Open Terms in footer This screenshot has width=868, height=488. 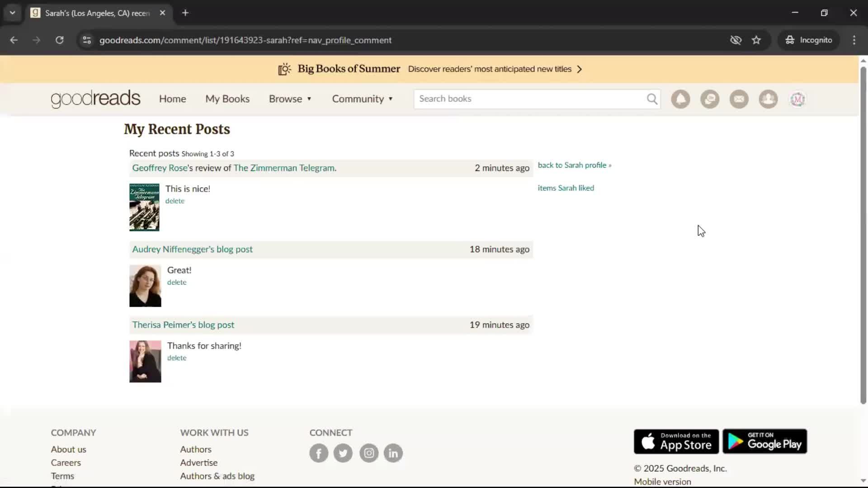[x=62, y=476]
